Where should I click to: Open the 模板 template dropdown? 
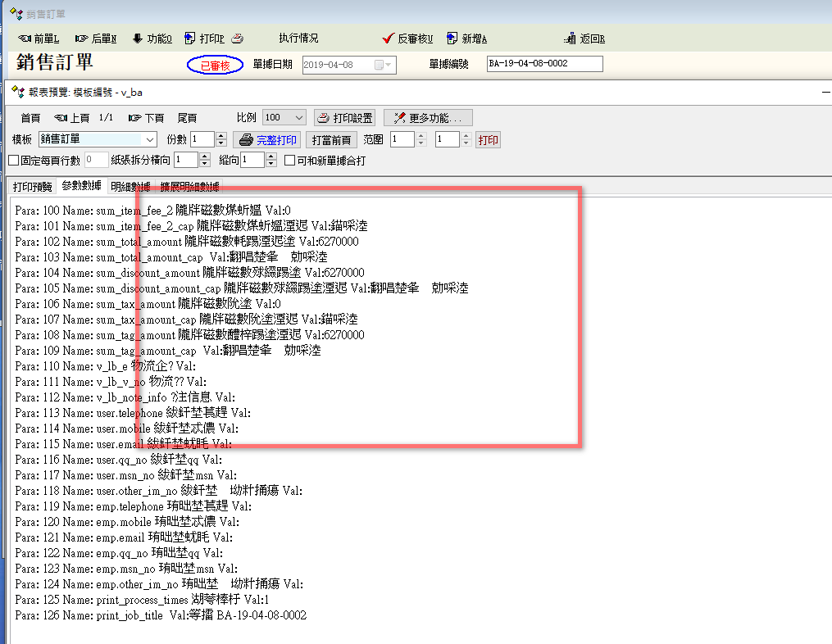click(149, 140)
